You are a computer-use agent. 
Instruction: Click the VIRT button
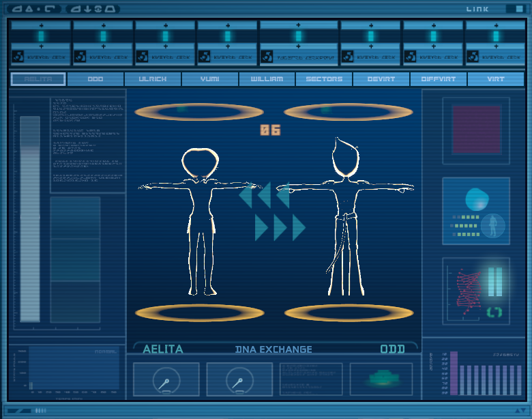coord(496,79)
